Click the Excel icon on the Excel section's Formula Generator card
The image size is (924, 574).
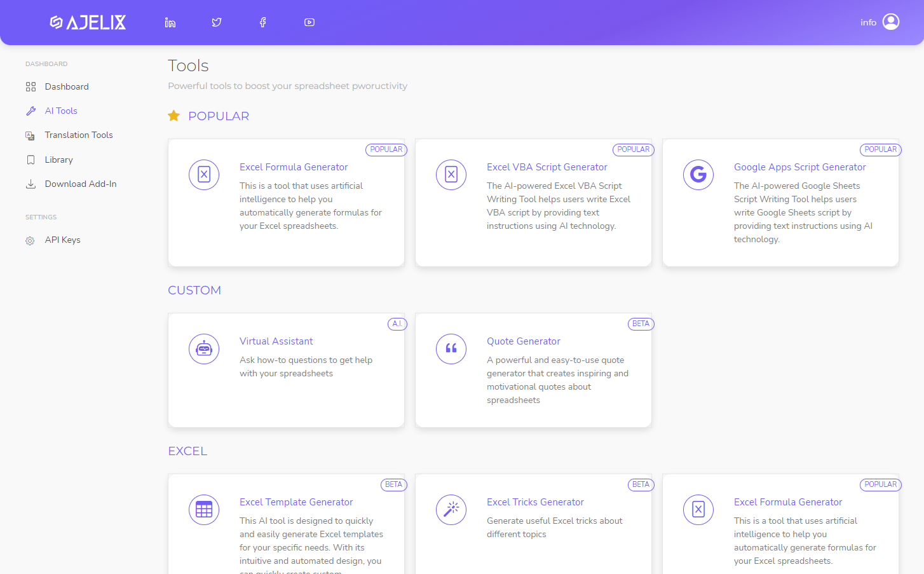(698, 509)
